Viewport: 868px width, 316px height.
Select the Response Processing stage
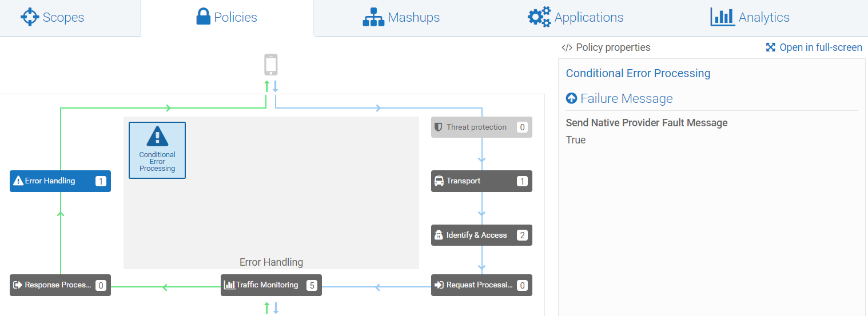(x=60, y=285)
